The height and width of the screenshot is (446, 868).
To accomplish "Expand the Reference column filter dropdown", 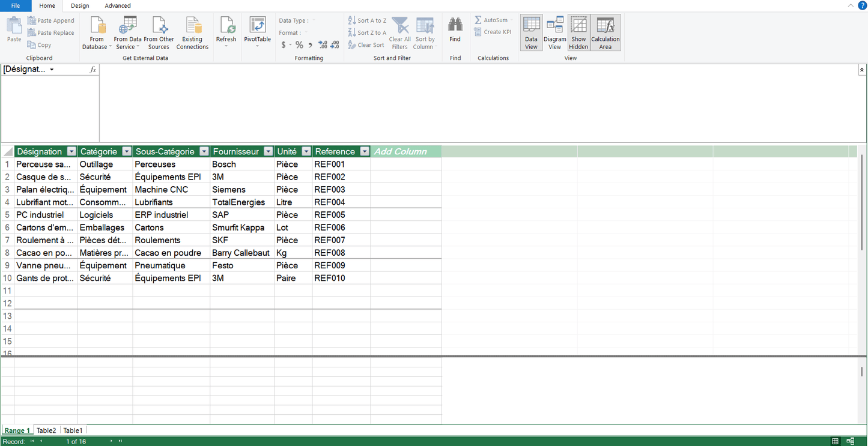I will click(365, 152).
